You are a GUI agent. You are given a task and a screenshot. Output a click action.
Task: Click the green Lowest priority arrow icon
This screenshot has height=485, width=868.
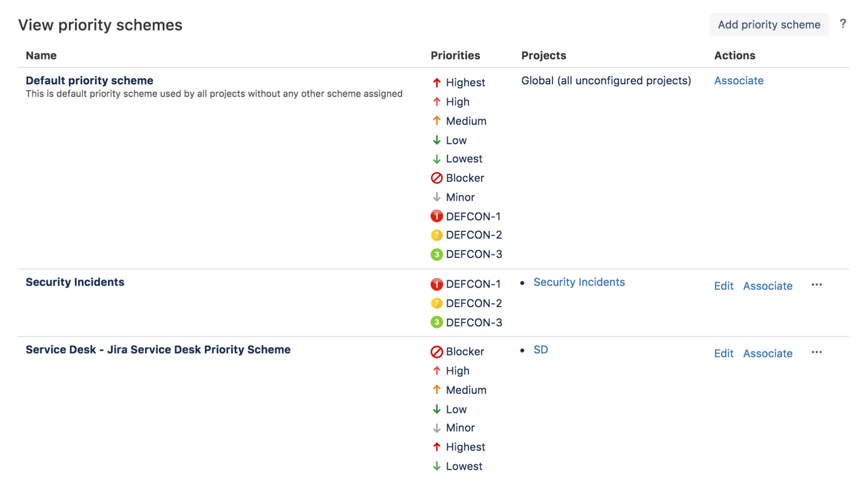point(436,159)
